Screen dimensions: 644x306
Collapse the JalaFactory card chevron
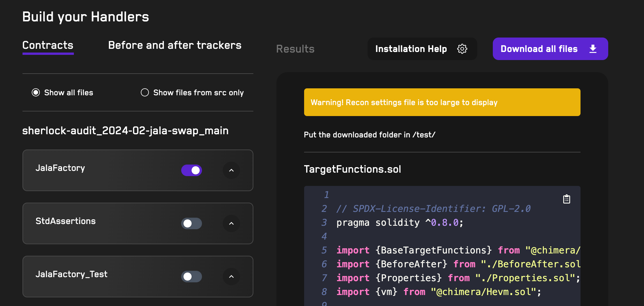coord(231,170)
